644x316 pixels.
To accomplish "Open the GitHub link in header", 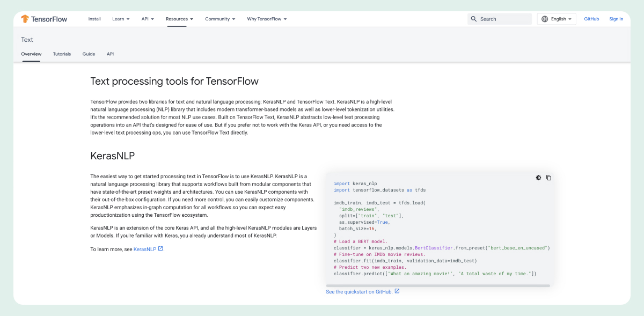I will 591,19.
